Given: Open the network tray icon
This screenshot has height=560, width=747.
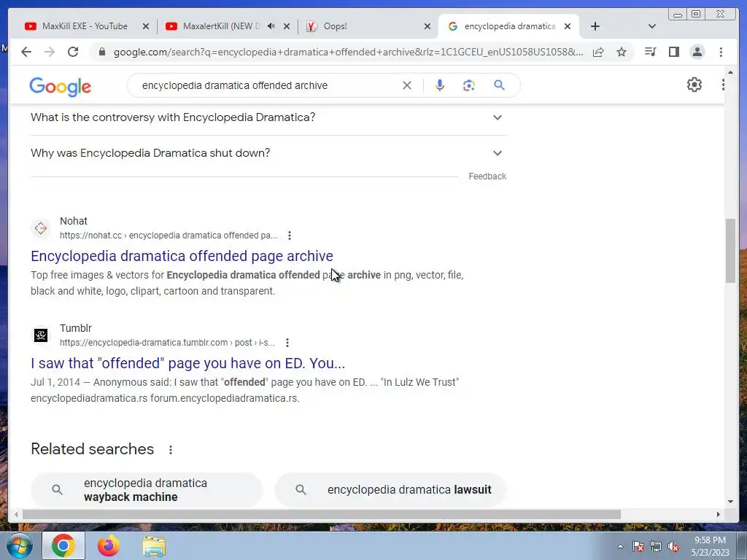Looking at the screenshot, I should pos(656,547).
